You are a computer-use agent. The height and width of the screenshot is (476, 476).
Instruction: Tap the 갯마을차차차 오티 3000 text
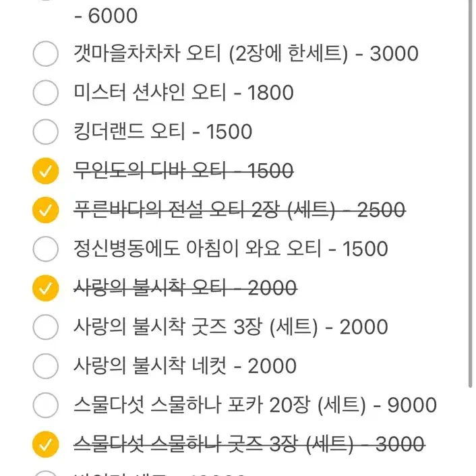(246, 54)
